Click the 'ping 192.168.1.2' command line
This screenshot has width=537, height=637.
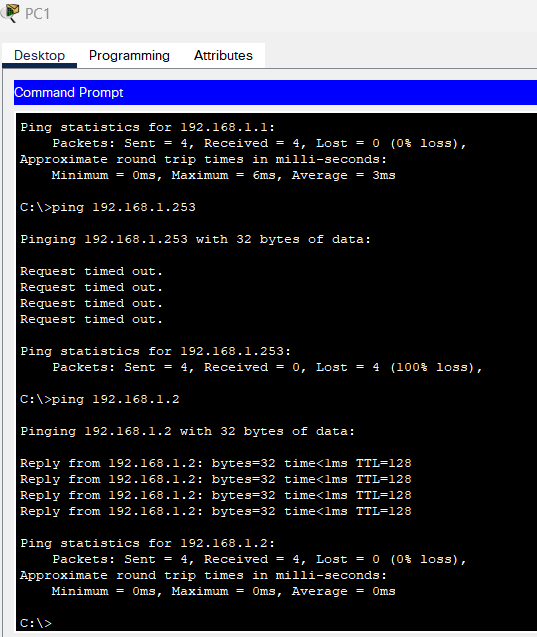(x=100, y=399)
